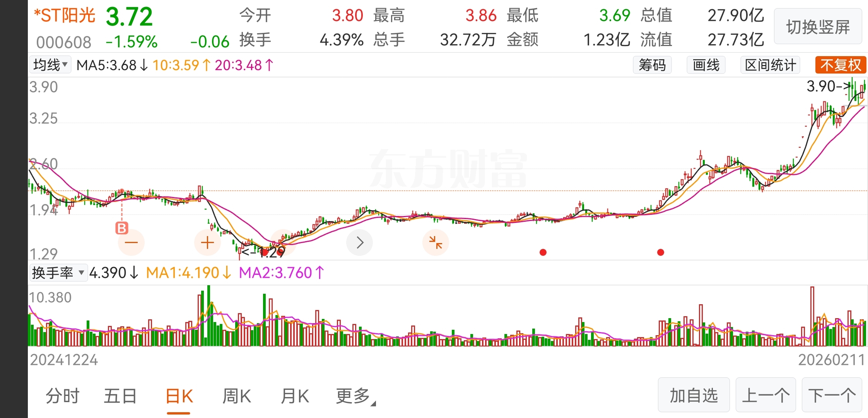Open the 换手率 sub-indicator dropdown
868x418 pixels.
pyautogui.click(x=58, y=273)
